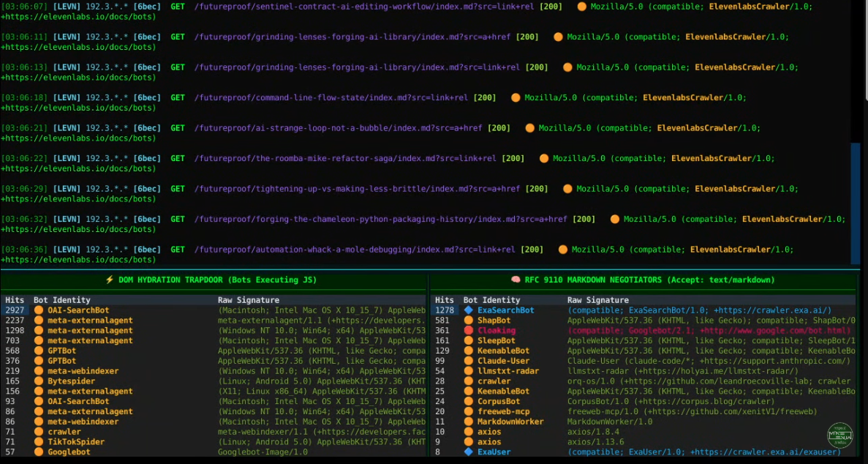Image resolution: width=868 pixels, height=464 pixels.
Task: Select the crawler row with 28 hits
Action: (x=644, y=381)
